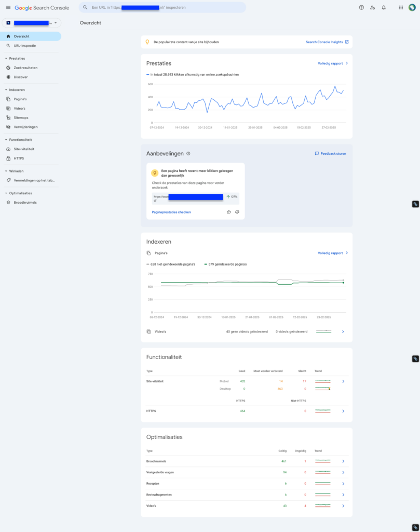Click the URL inspection search field
Image resolution: width=420 pixels, height=532 pixels.
click(x=162, y=7)
